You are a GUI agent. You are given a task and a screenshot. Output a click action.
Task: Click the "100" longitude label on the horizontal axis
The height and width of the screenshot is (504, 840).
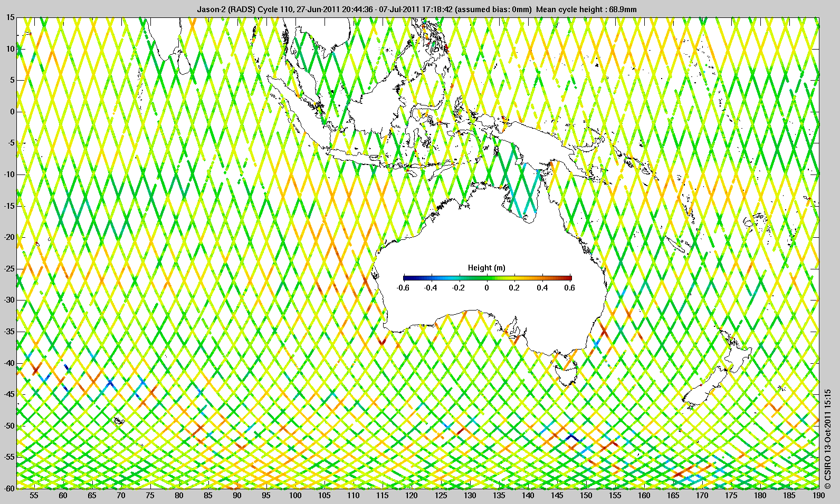(x=295, y=496)
